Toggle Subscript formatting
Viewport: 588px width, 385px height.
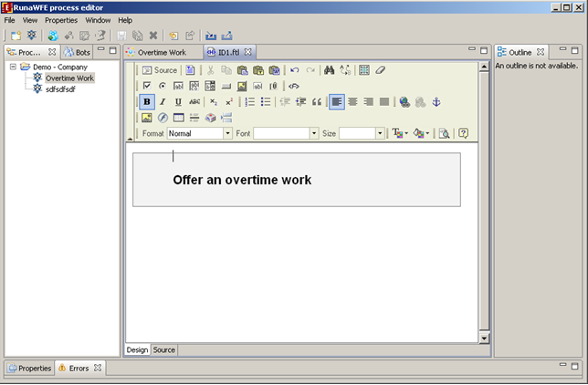[x=214, y=102]
